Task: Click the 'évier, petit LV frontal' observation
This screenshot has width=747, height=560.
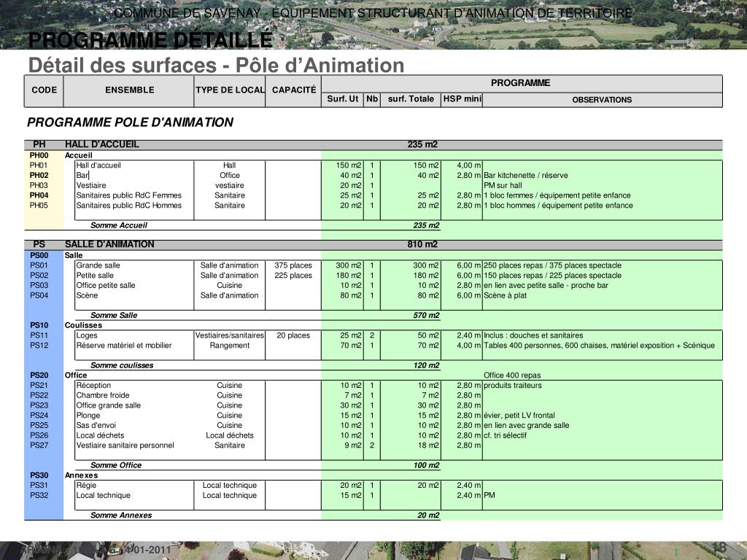Action: point(519,415)
